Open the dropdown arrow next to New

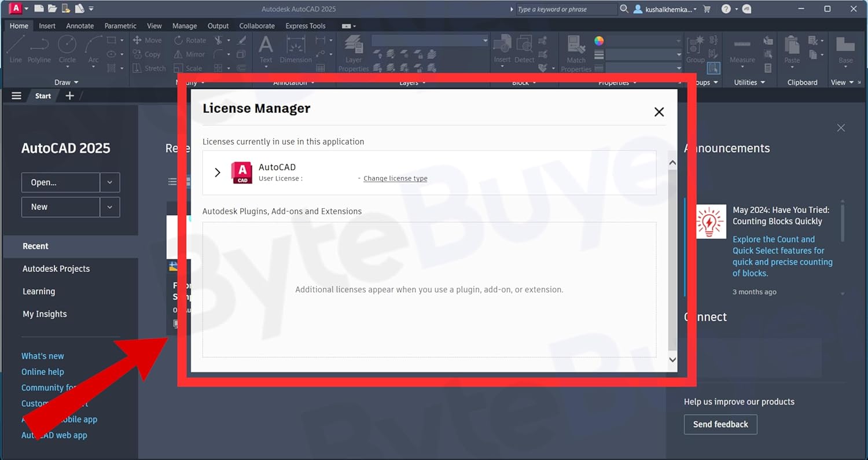(110, 207)
